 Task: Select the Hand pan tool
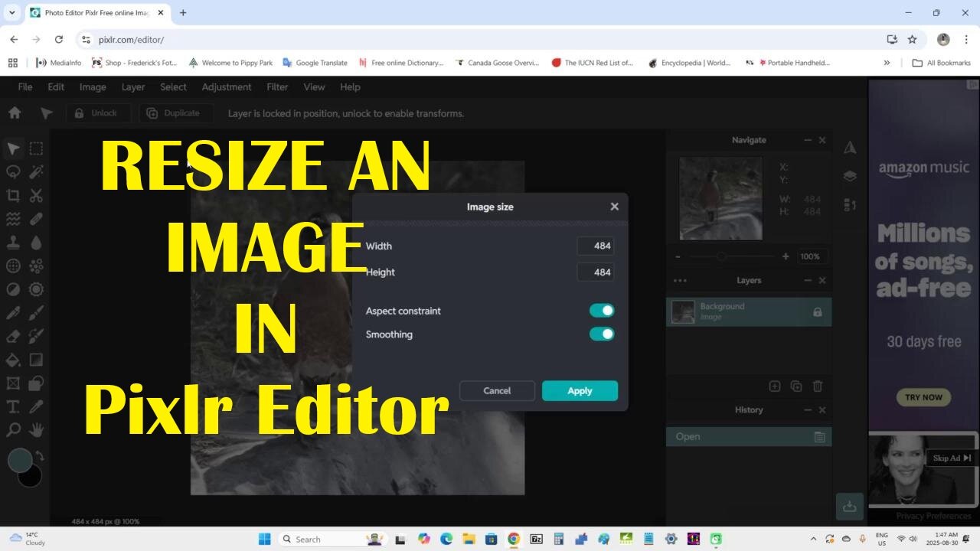click(36, 430)
